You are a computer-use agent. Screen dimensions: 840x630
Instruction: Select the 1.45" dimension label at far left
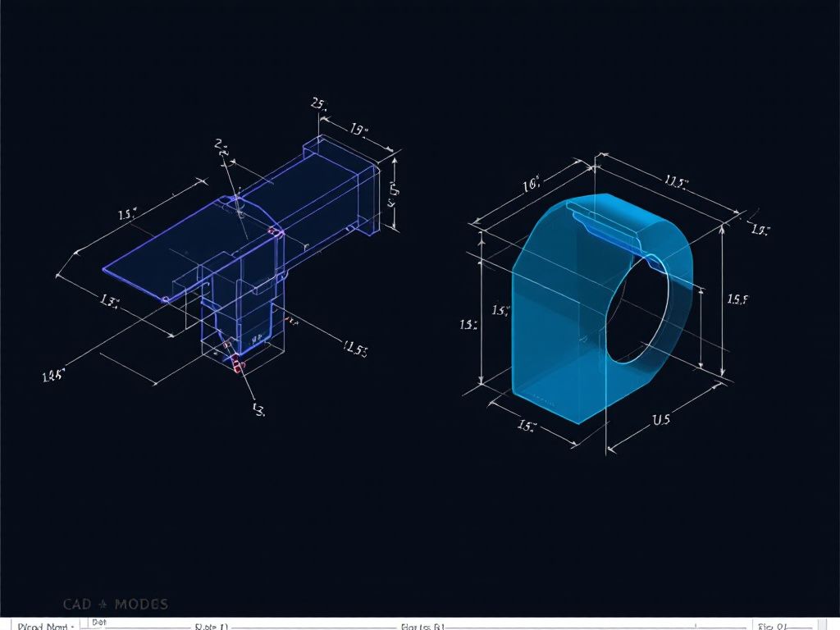click(x=53, y=376)
